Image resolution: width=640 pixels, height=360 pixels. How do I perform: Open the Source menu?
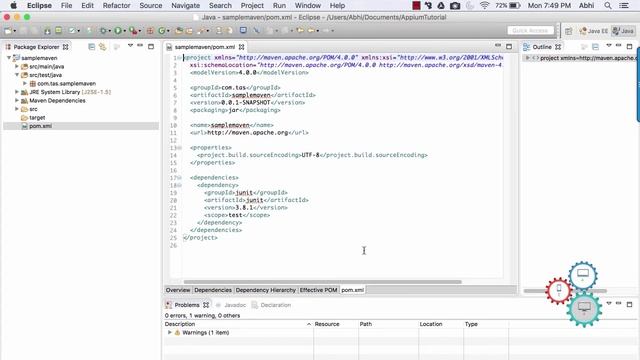(x=151, y=6)
